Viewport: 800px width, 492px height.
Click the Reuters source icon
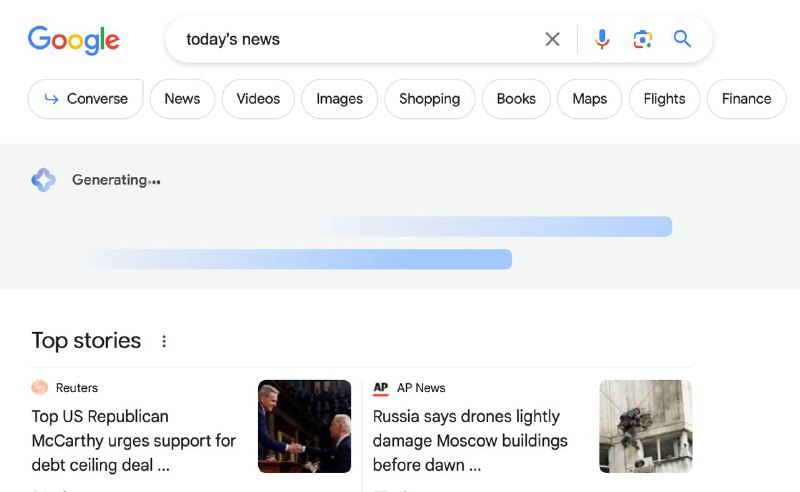(x=40, y=387)
